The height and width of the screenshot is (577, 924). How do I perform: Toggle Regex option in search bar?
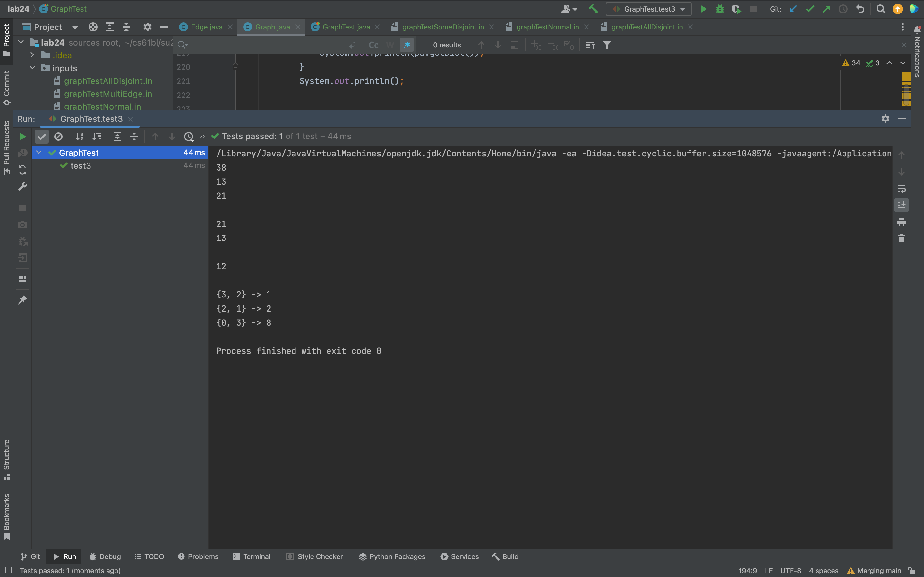point(406,45)
